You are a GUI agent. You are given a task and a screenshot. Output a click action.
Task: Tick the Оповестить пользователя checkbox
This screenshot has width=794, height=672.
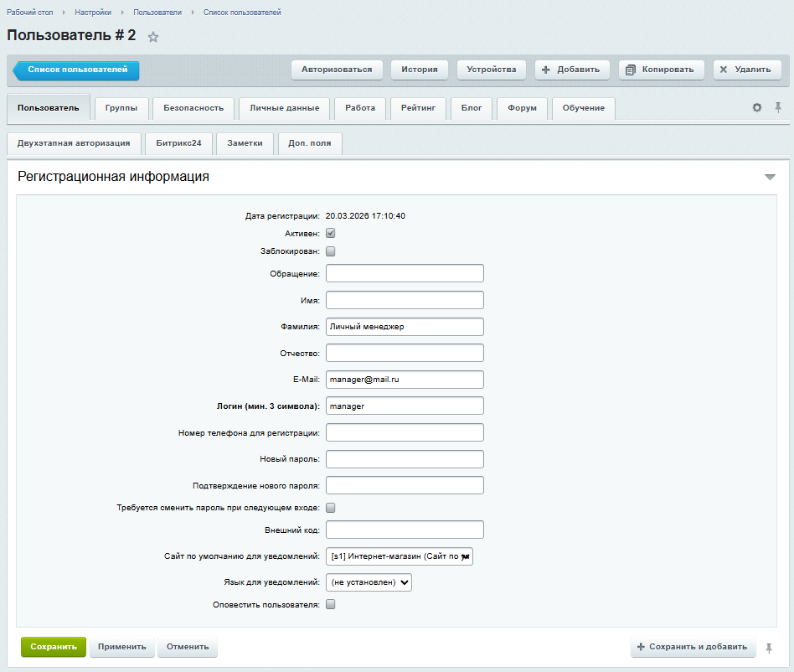331,604
